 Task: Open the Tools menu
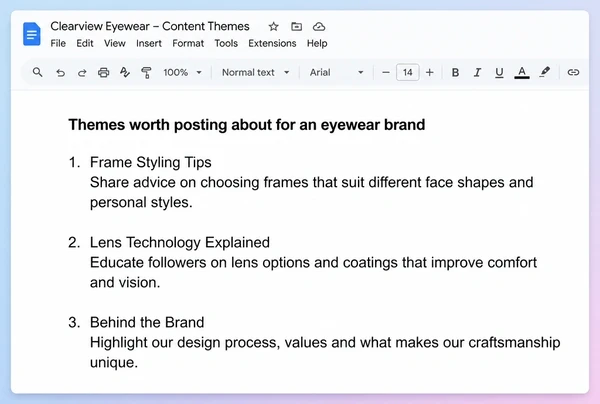(x=226, y=43)
